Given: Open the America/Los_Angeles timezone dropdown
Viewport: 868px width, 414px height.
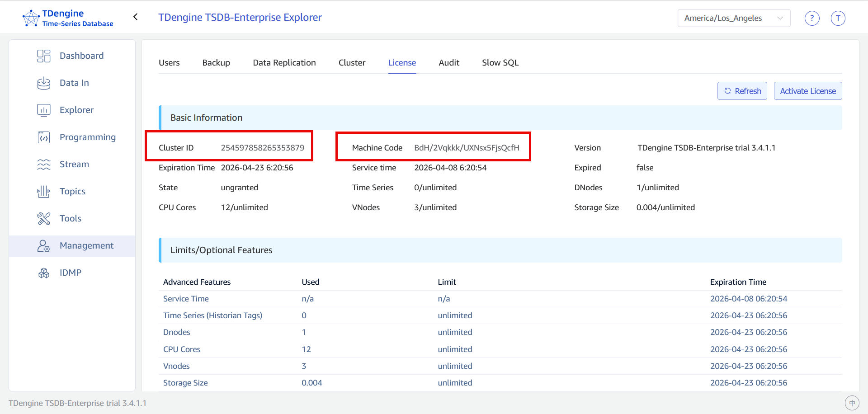Looking at the screenshot, I should [733, 18].
